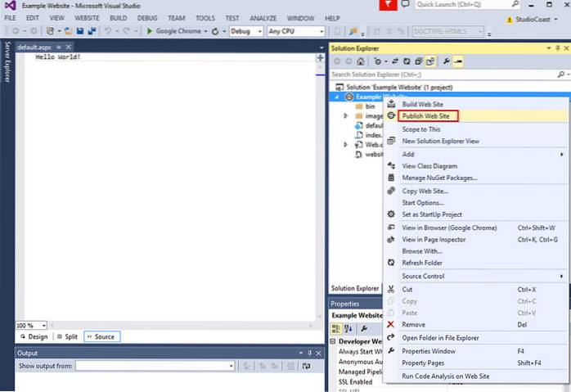Open the Debug configuration dropdown
Screen dimensions: 571x392
(246, 31)
